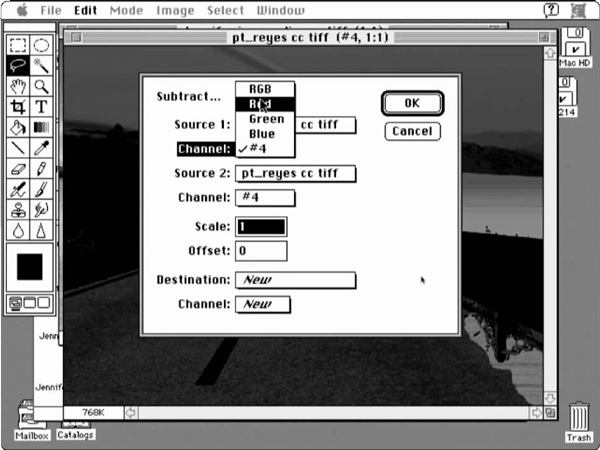The height and width of the screenshot is (450, 600).
Task: Activate the Paint Bucket tool
Action: coord(18,128)
